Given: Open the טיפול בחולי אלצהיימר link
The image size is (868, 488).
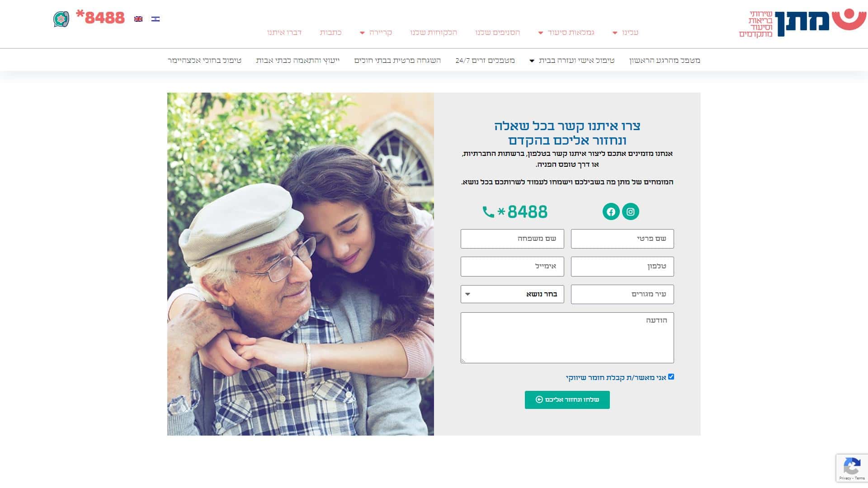Looking at the screenshot, I should click(x=204, y=61).
